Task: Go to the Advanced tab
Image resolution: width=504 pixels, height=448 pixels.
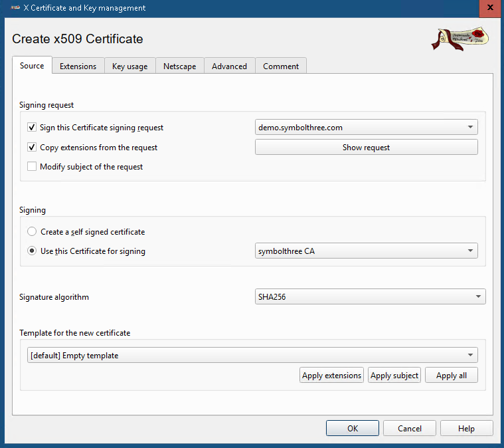Action: (230, 66)
